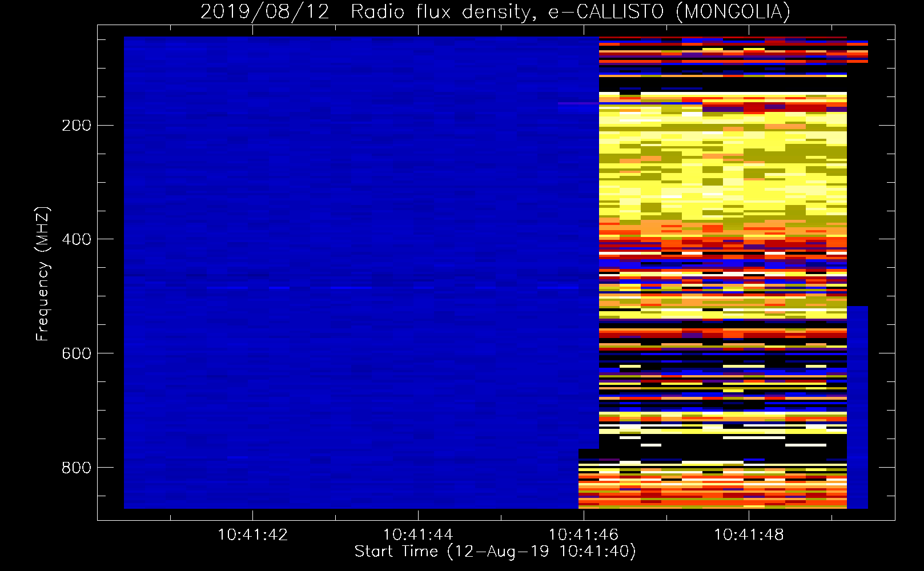Click the 600 frequency tick label
Viewport: 924px width, 571px height.
click(77, 353)
